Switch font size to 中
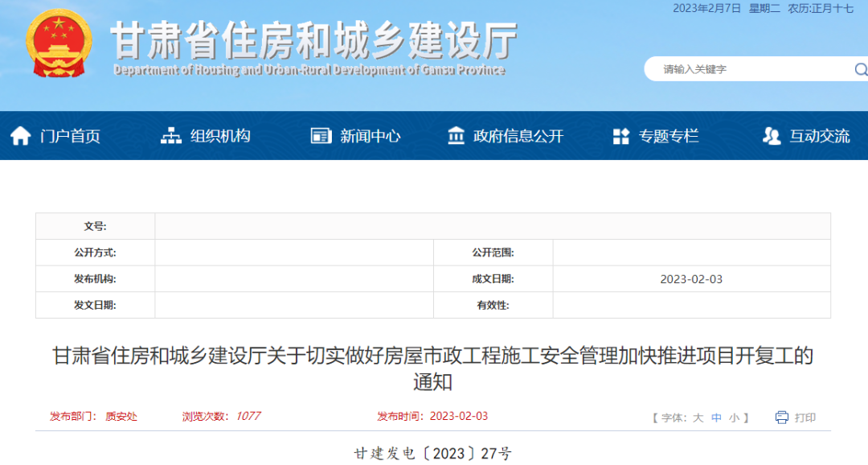The image size is (868, 465). coord(718,418)
